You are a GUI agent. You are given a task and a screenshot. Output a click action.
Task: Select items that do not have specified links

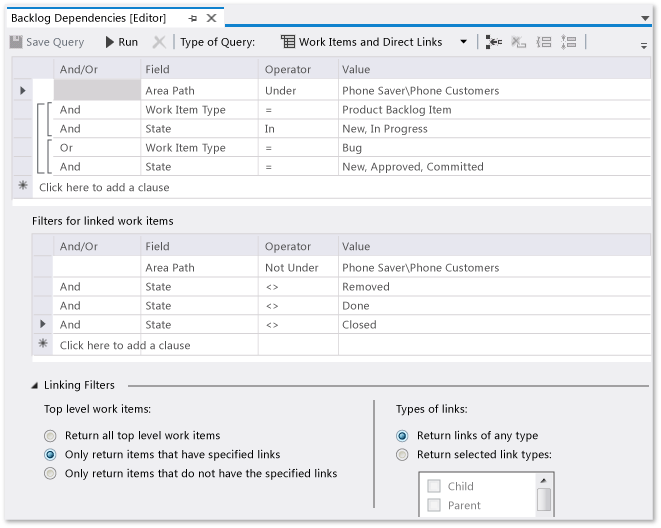coord(50,473)
